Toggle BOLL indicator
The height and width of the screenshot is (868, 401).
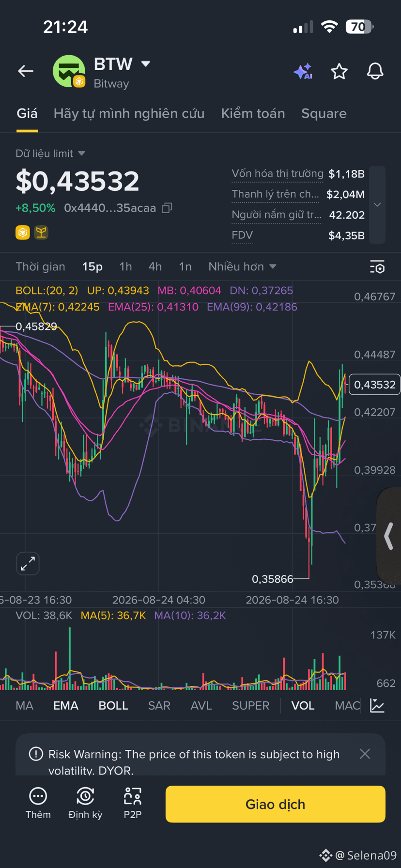click(x=113, y=705)
